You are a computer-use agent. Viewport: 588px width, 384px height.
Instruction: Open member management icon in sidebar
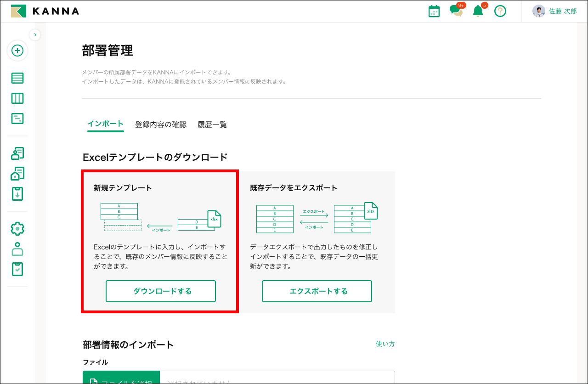pos(17,153)
